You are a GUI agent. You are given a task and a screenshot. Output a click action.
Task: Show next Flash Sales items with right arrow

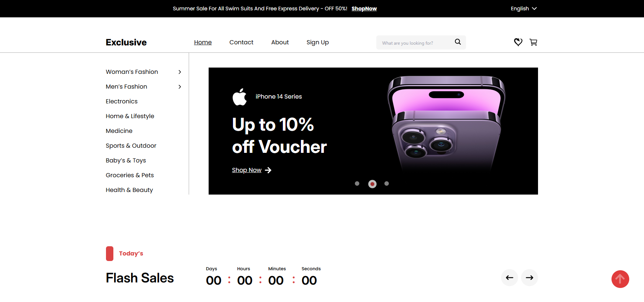point(530,278)
